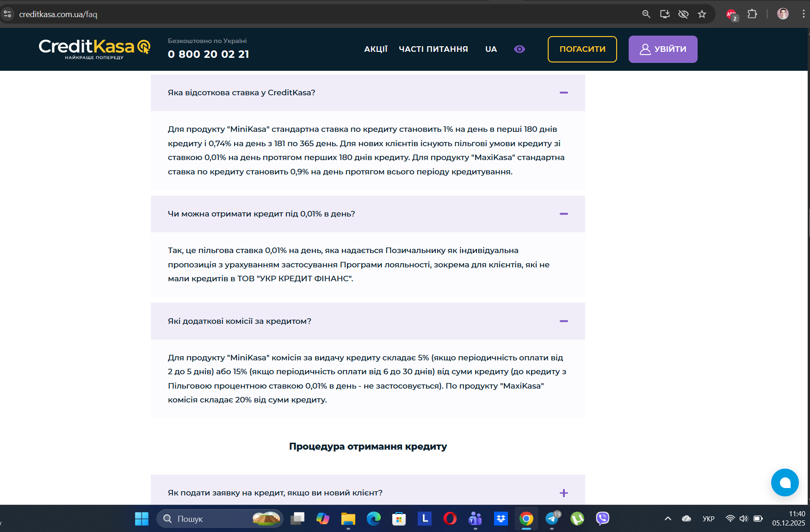Click the CreditKasa logo
This screenshot has width=810, height=532.
point(94,49)
